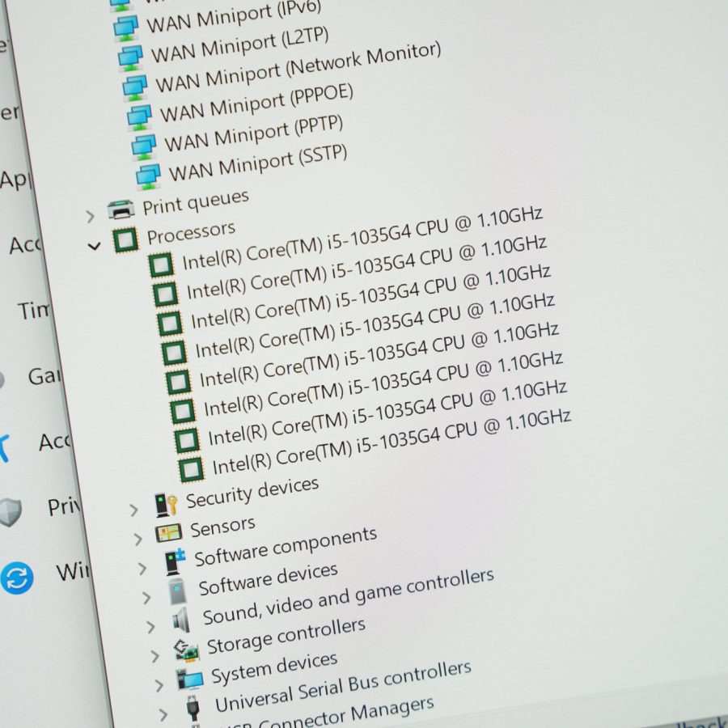Select the "WAN Miniport (PPTP)" label
The width and height of the screenshot is (728, 728).
point(254,133)
